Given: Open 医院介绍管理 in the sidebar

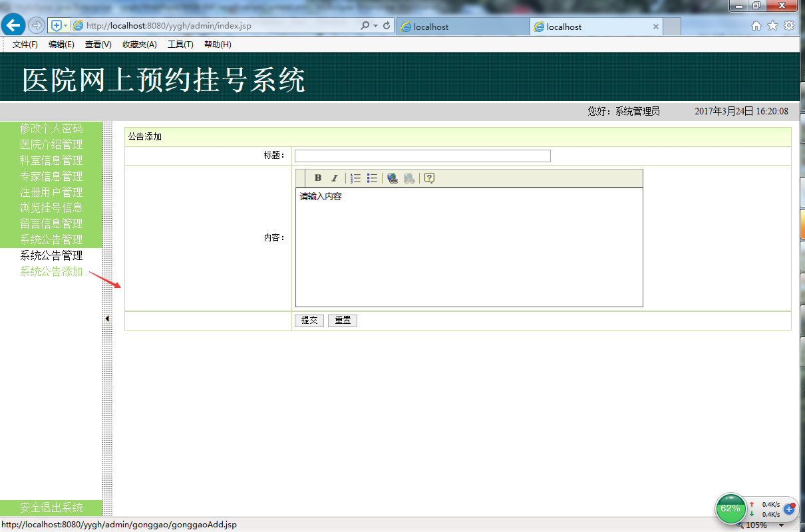Looking at the screenshot, I should tap(51, 144).
